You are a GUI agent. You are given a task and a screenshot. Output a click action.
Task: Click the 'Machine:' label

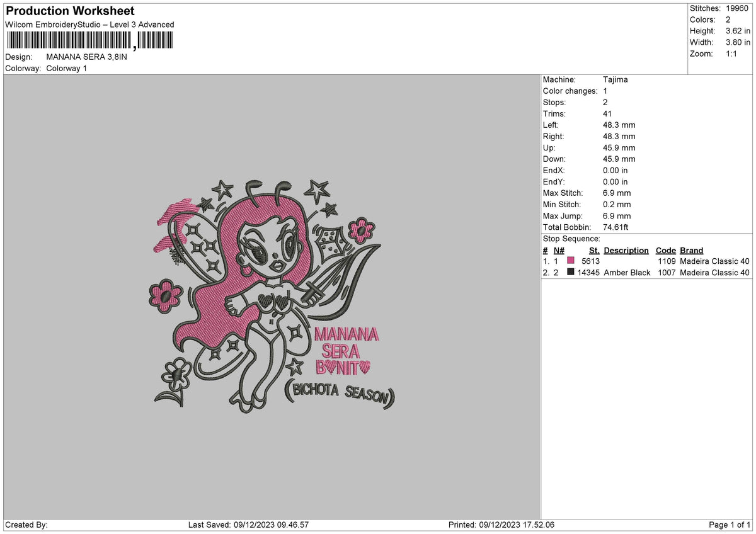pos(559,79)
